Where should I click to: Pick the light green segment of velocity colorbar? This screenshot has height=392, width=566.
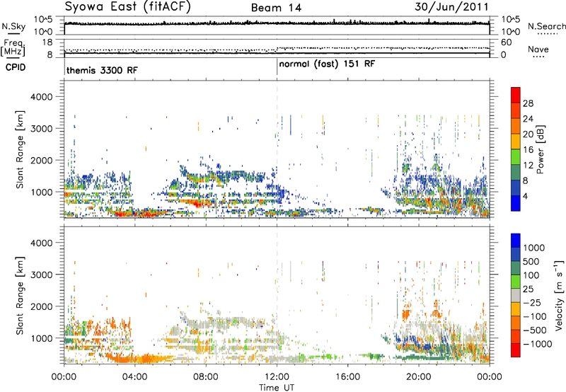pos(516,282)
